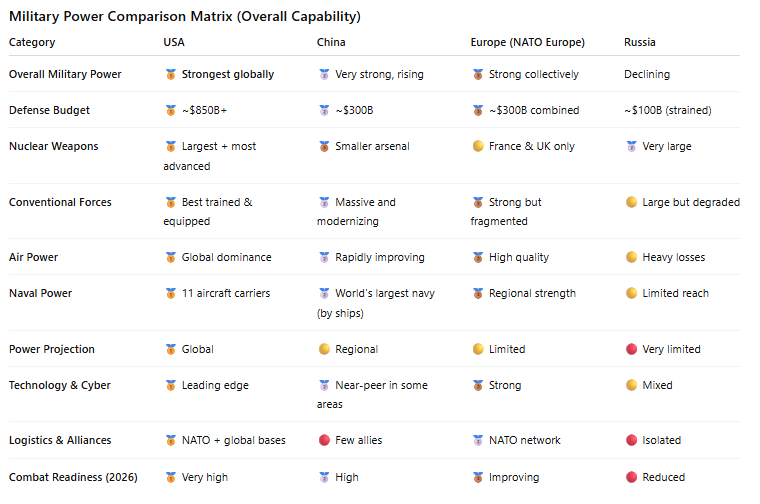Click the Largest + most advanced cell

click(210, 156)
